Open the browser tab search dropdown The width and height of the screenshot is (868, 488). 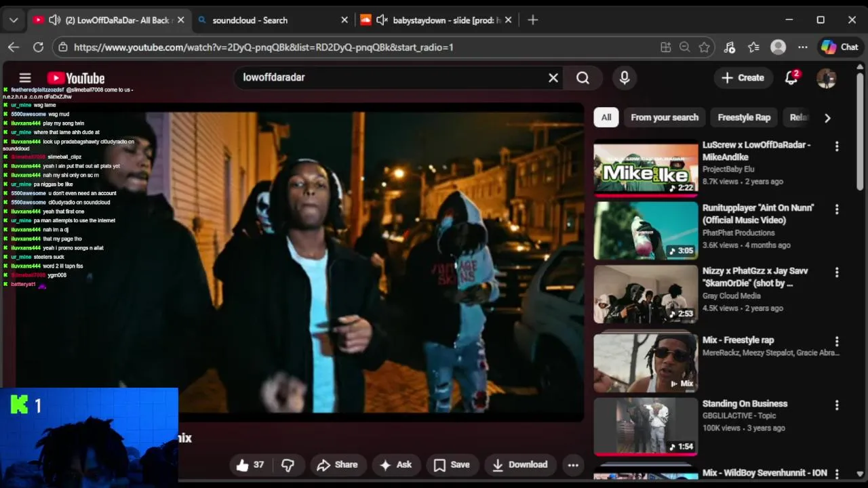[x=14, y=20]
